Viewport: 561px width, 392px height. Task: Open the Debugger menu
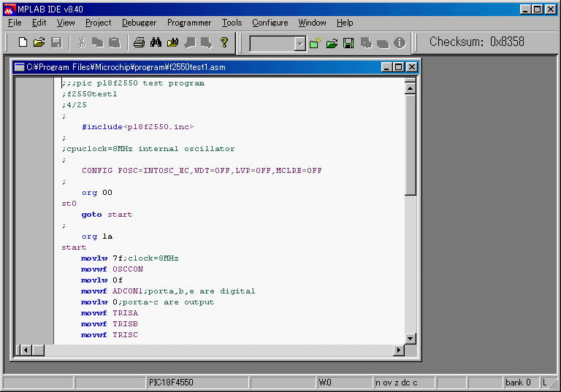tap(140, 23)
